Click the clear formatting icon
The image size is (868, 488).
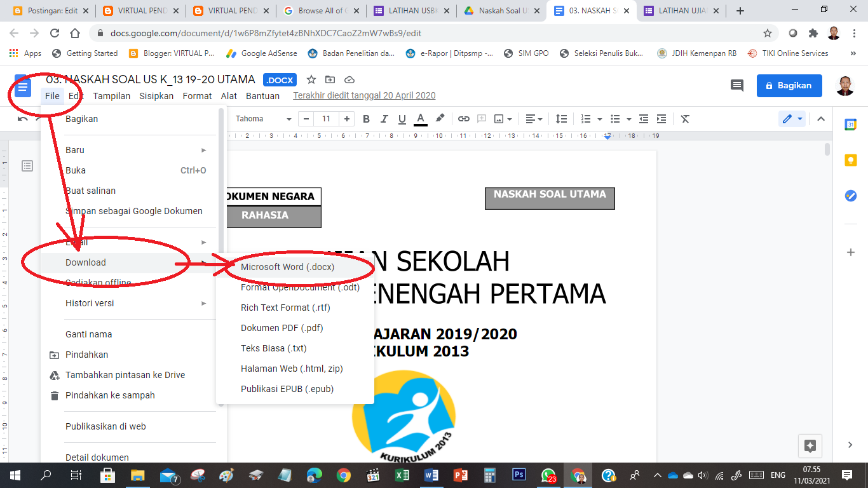click(x=684, y=119)
